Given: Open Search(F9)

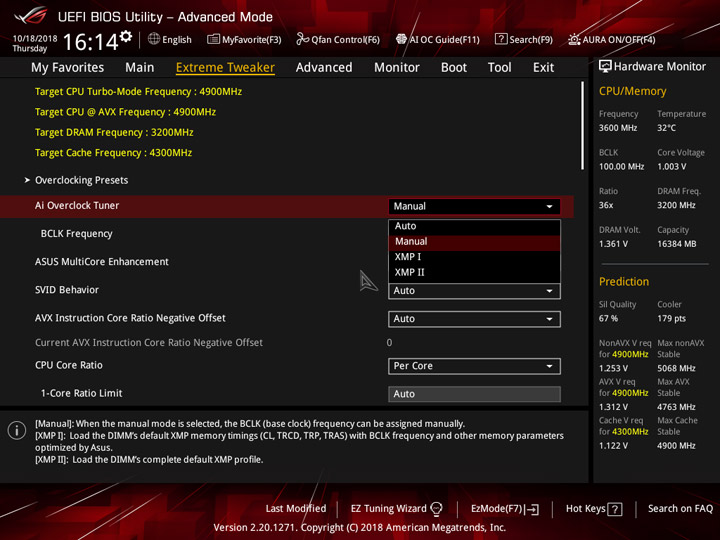Looking at the screenshot, I should pos(524,39).
